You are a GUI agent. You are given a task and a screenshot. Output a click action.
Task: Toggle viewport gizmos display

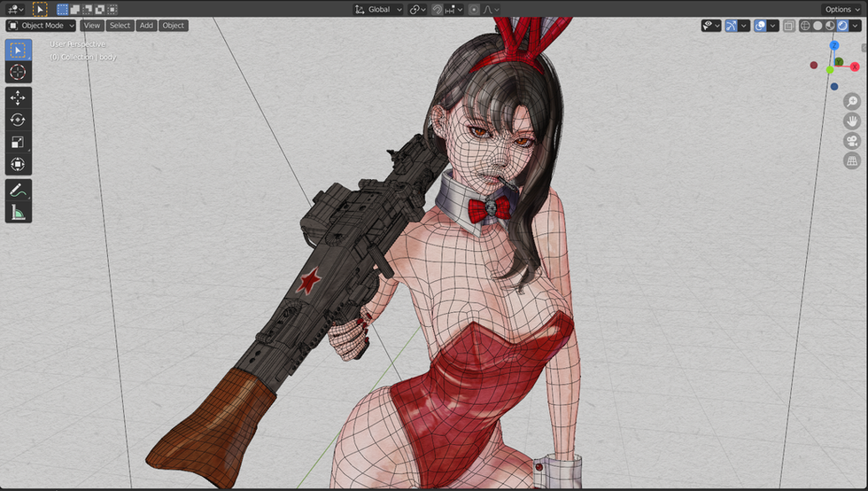732,26
